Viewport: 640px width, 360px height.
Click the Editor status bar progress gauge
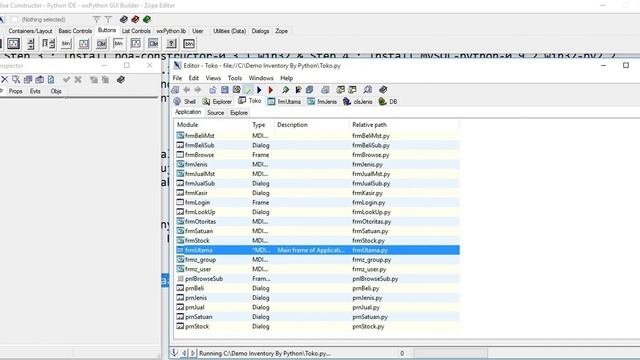pos(451,353)
